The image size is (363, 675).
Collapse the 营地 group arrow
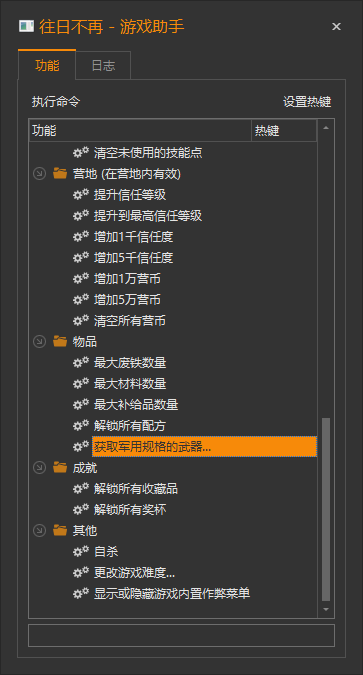(39, 174)
